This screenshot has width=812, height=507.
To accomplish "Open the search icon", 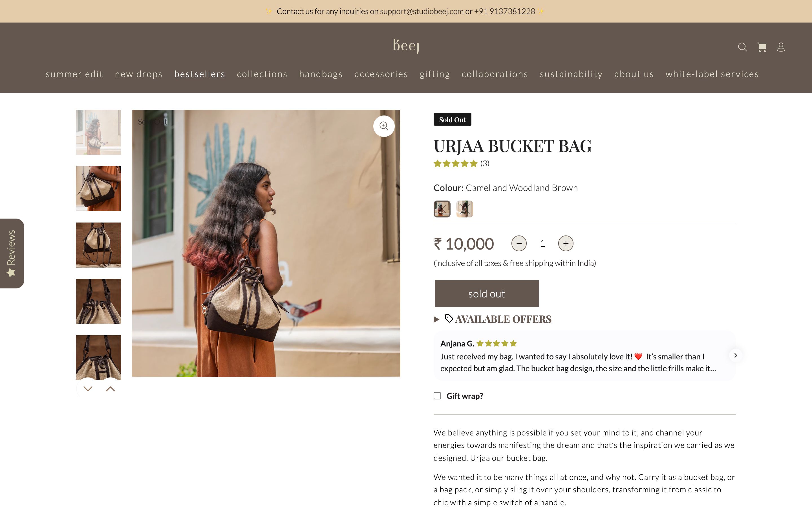I will pyautogui.click(x=742, y=47).
